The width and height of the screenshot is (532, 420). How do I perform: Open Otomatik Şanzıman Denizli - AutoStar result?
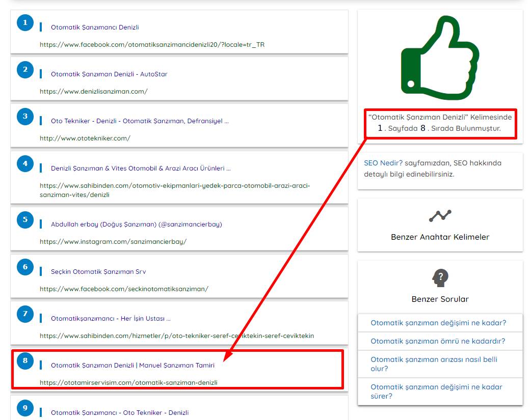pyautogui.click(x=109, y=74)
